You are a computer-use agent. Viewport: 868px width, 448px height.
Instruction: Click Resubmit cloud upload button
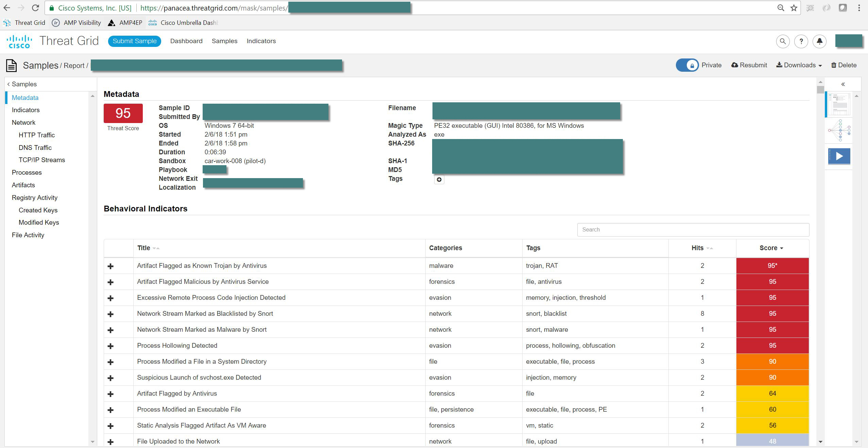(749, 65)
